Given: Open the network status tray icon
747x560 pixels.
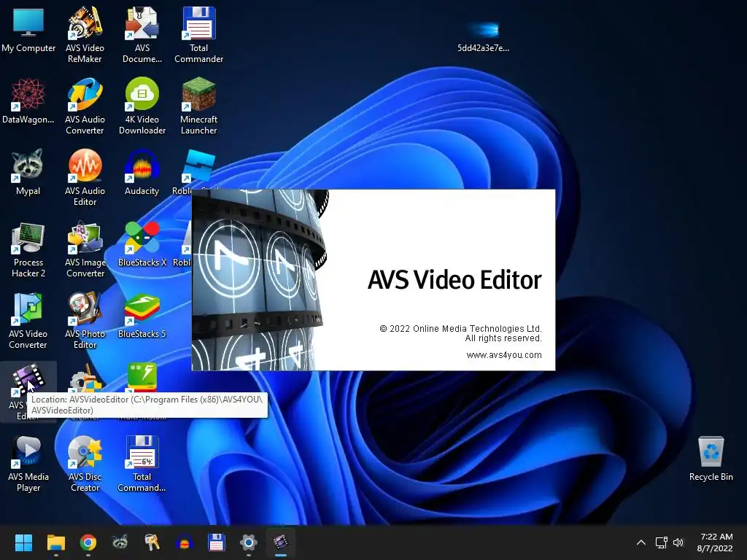Looking at the screenshot, I should 661,542.
